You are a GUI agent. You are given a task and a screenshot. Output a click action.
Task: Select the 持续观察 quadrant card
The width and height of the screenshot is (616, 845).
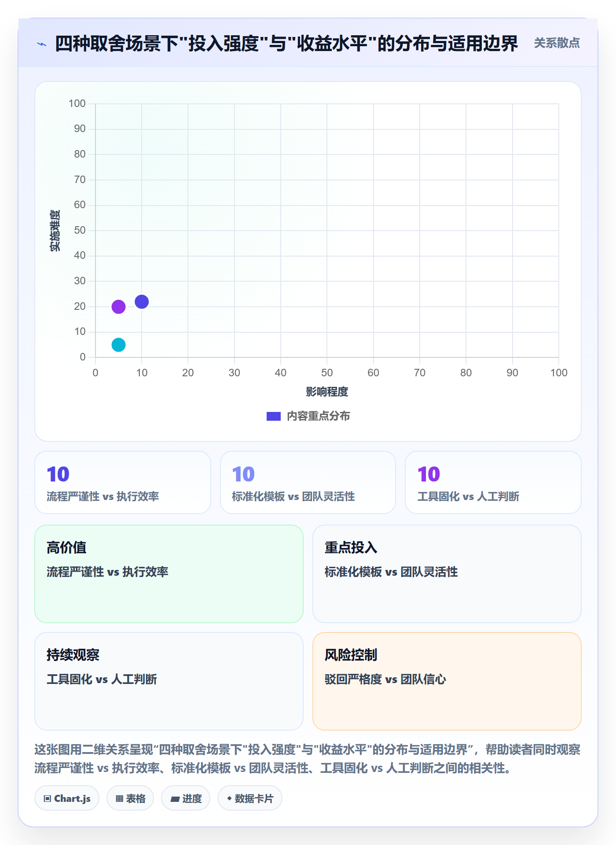click(x=169, y=681)
